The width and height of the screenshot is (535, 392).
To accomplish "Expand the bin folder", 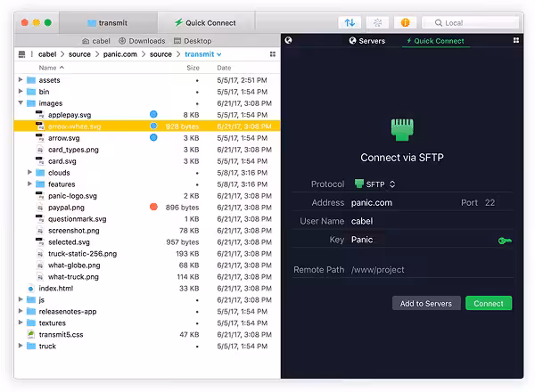I will pos(21,92).
